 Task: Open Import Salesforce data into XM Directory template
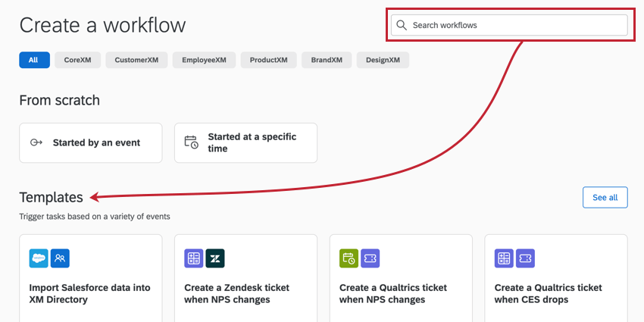[x=90, y=293]
